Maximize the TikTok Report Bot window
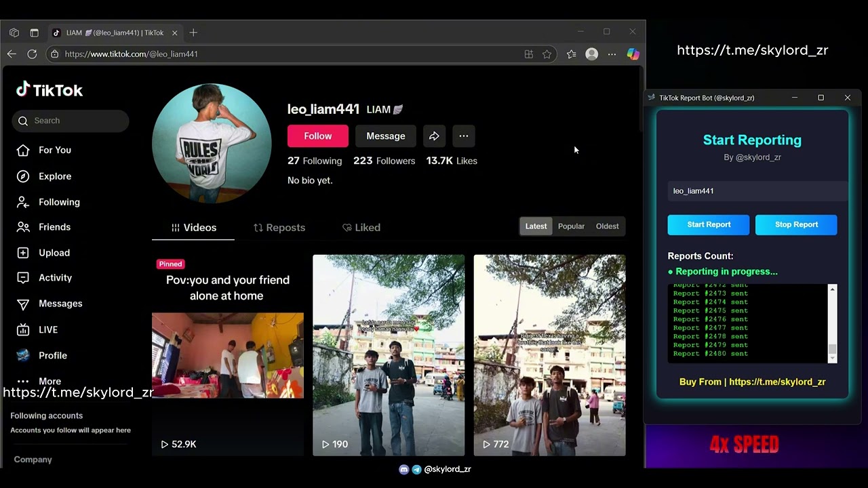This screenshot has width=868, height=488. tap(821, 98)
